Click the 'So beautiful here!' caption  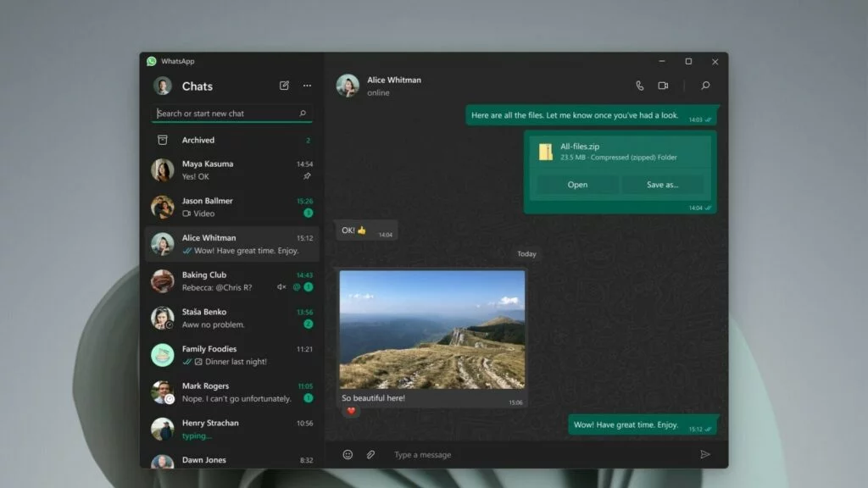(373, 398)
